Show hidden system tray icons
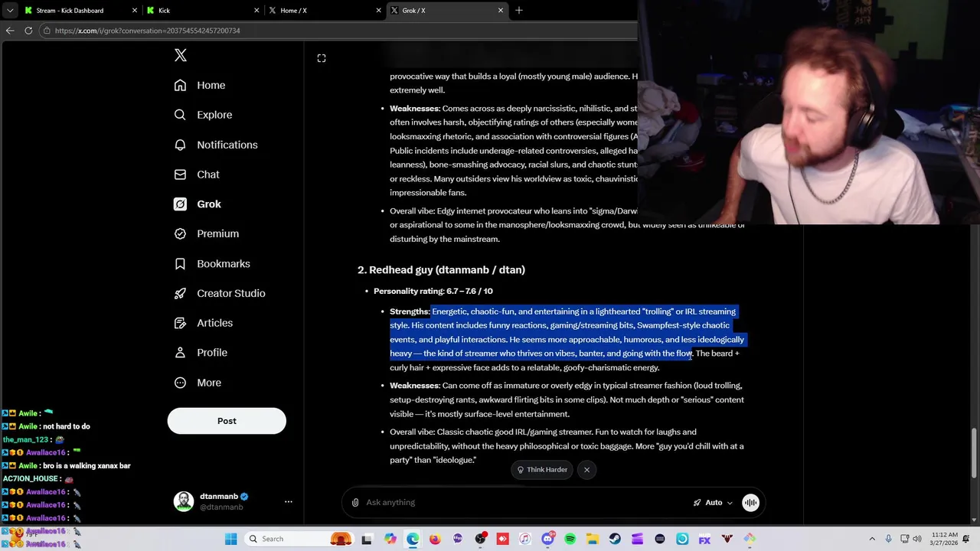980x551 pixels. (872, 539)
